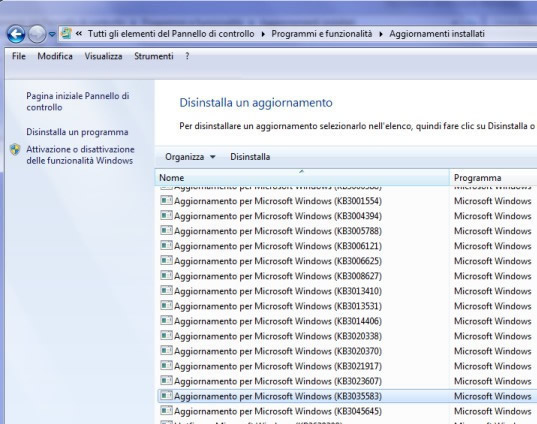Open the Visualizza menu
Viewport: 537px width, 424px height.
pos(103,56)
